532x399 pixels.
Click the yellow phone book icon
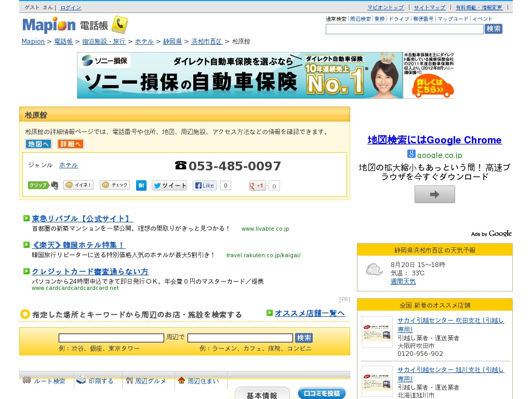[120, 24]
